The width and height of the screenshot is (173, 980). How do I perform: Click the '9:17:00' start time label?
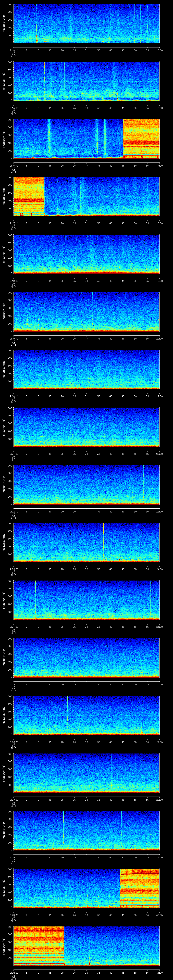point(14,223)
